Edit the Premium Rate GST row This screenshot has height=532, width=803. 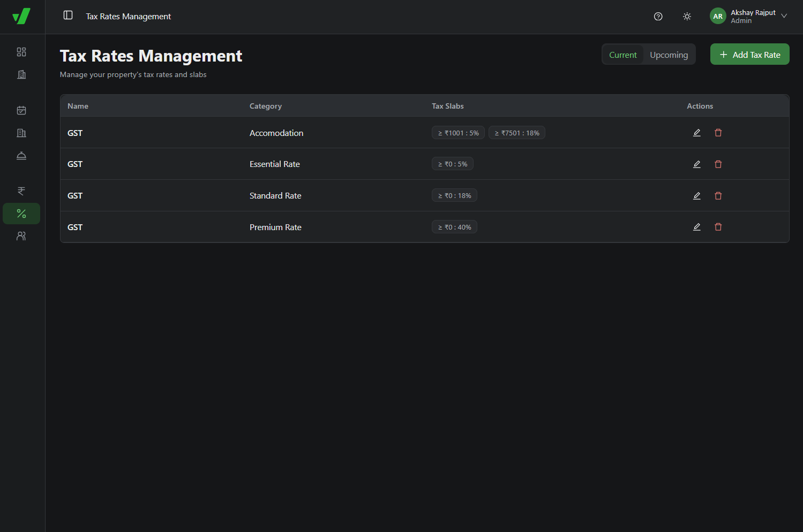[x=697, y=227]
